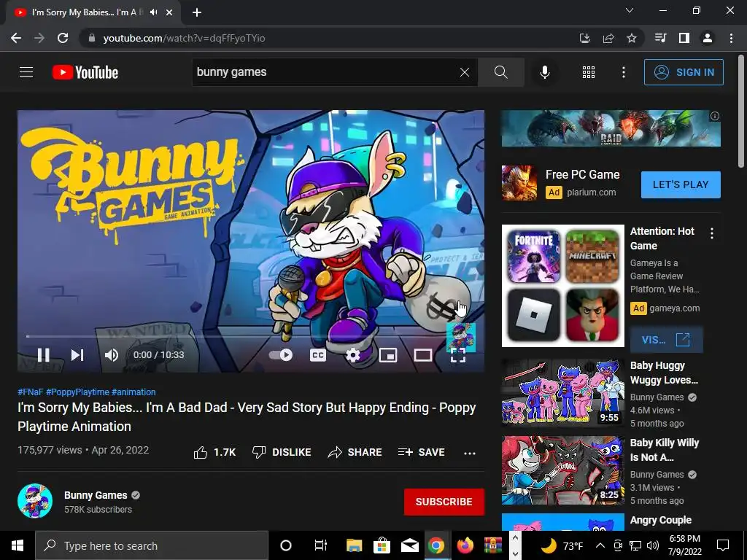Click the red SUBSCRIBE button
This screenshot has height=560, width=747.
coord(444,502)
